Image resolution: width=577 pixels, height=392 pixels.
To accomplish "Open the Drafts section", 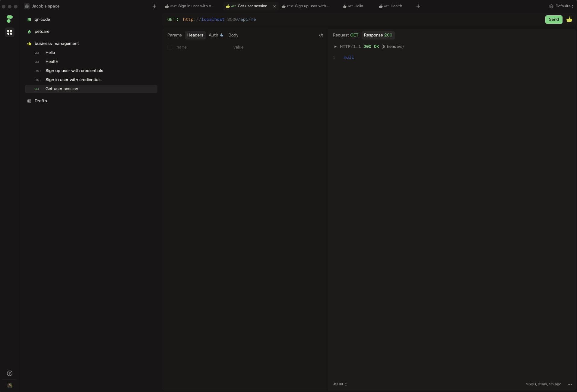I will pos(41,101).
